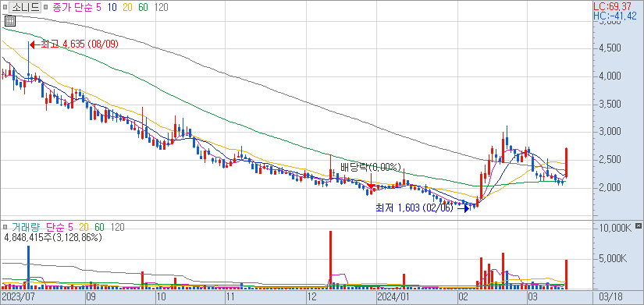Click the 09 month axis label

coord(91,296)
